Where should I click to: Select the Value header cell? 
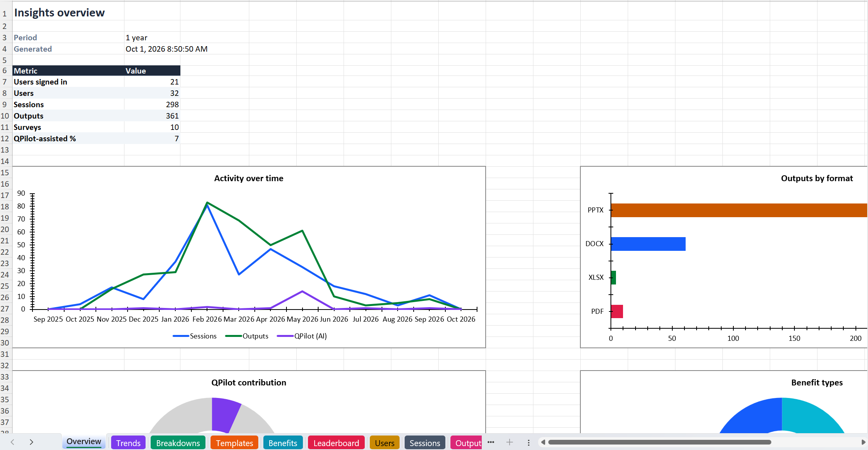pyautogui.click(x=152, y=70)
